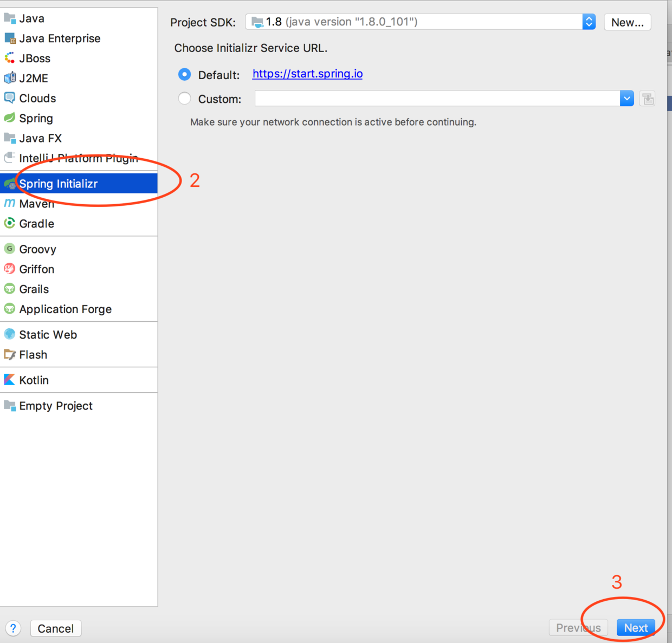Click the New... SDK button
The width and height of the screenshot is (672, 643).
tap(628, 22)
